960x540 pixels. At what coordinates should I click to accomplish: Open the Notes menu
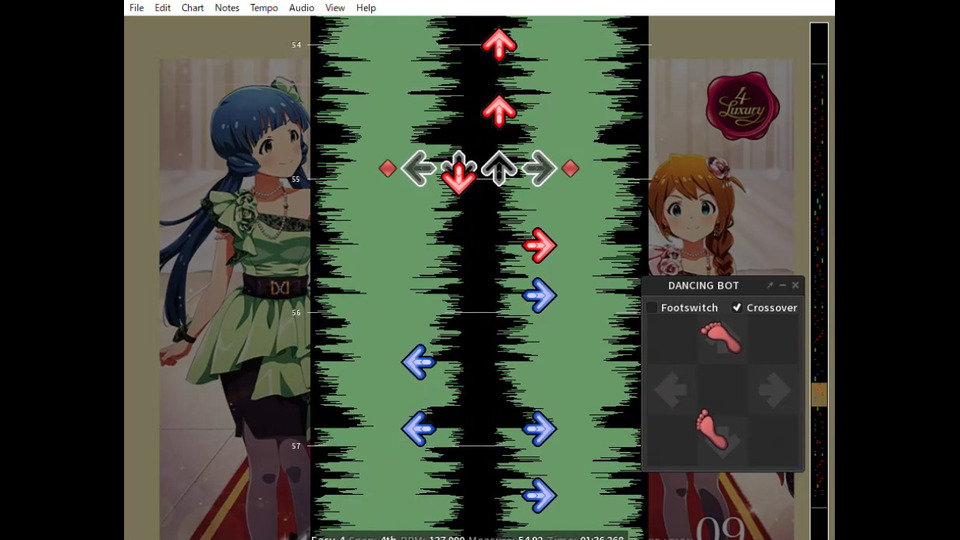click(x=227, y=8)
